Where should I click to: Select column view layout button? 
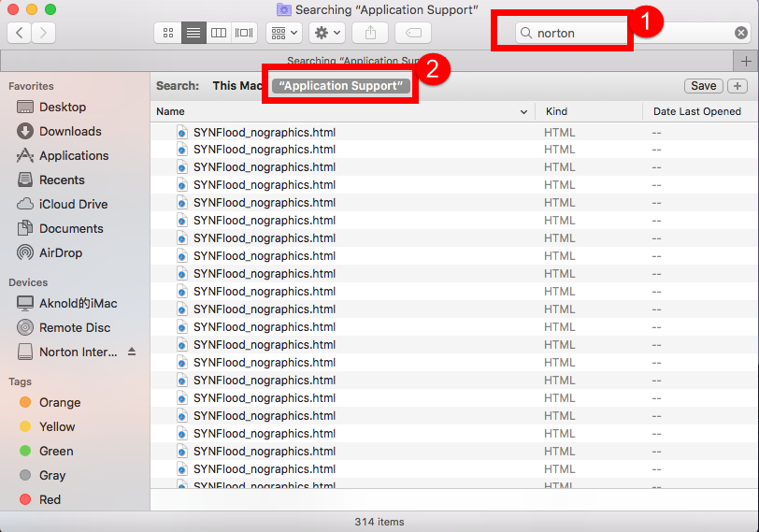(x=219, y=33)
